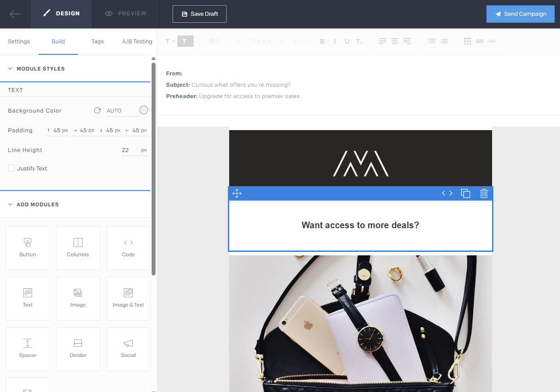Edit the top padding value

(57, 131)
